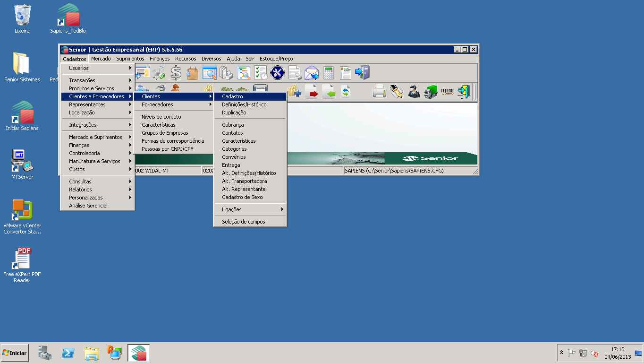This screenshot has height=363, width=644.
Task: Choose Grupos de Empresas entry
Action: pos(174,133)
